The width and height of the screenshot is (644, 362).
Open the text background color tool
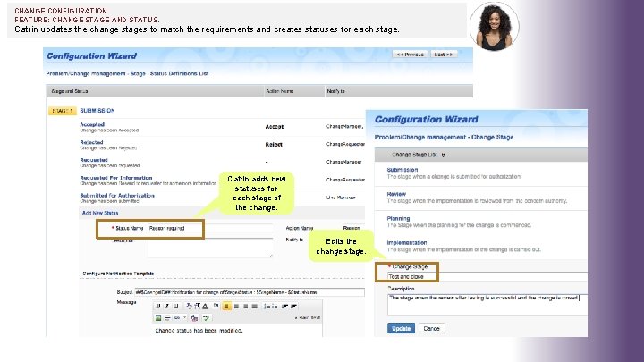point(216,306)
